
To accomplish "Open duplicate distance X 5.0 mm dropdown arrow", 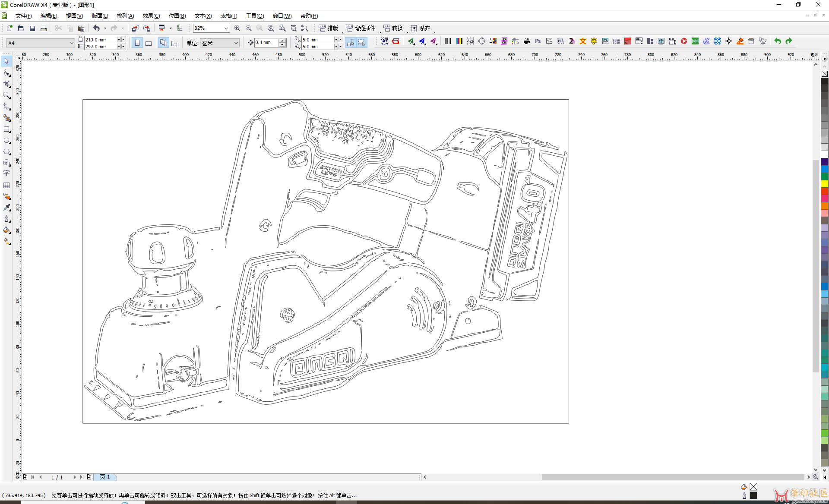I will (x=336, y=39).
